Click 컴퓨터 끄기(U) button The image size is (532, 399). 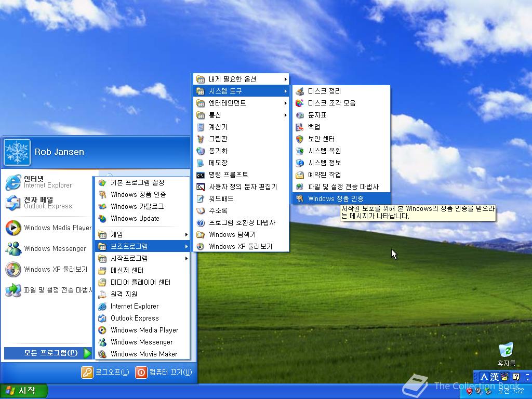[x=164, y=372]
